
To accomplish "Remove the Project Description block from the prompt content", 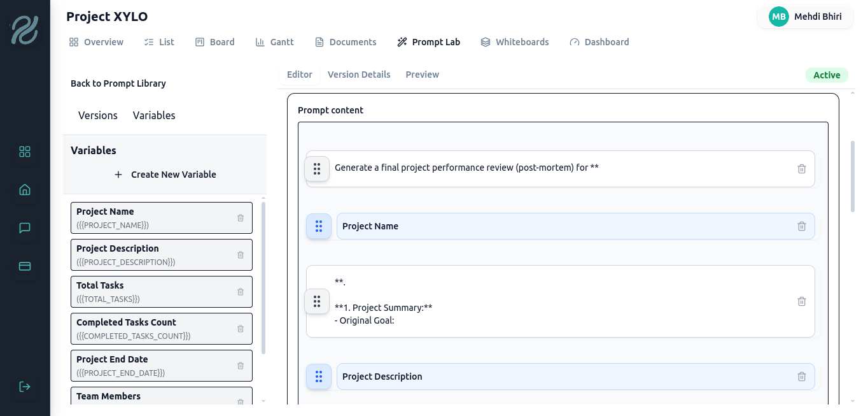I will point(801,377).
